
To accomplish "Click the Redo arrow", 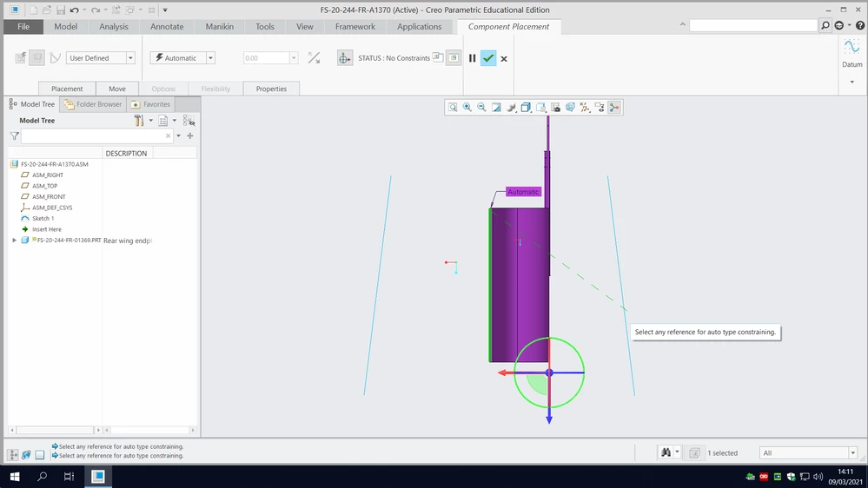I will 96,10.
